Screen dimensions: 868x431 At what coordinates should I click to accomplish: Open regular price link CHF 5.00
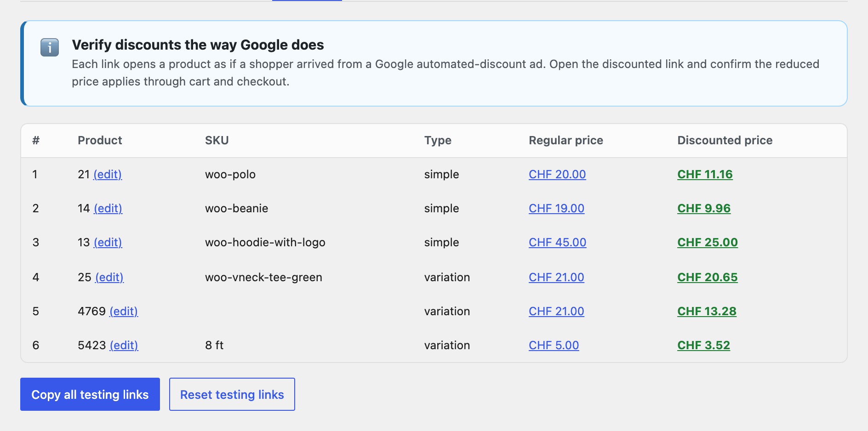[554, 346]
